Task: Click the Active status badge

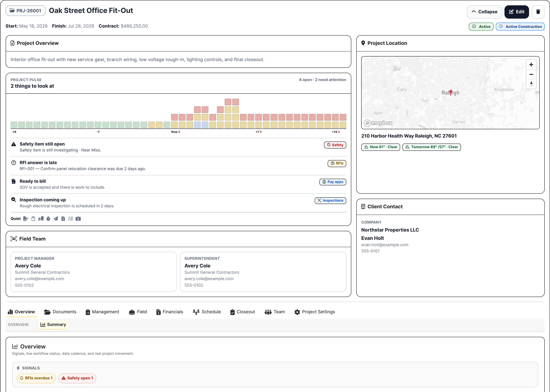Action: (x=481, y=27)
